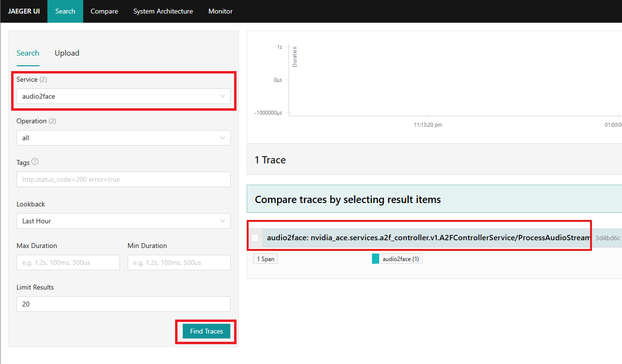Click the Tags help question mark icon
622x364 pixels.
pyautogui.click(x=35, y=162)
